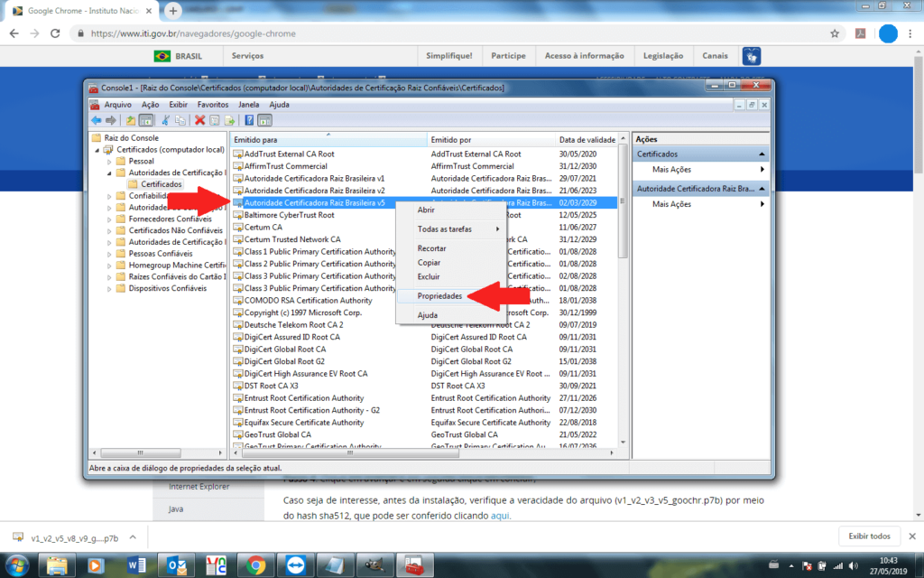This screenshot has height=578, width=924.
Task: Open File Explorer from the taskbar
Action: point(57,565)
